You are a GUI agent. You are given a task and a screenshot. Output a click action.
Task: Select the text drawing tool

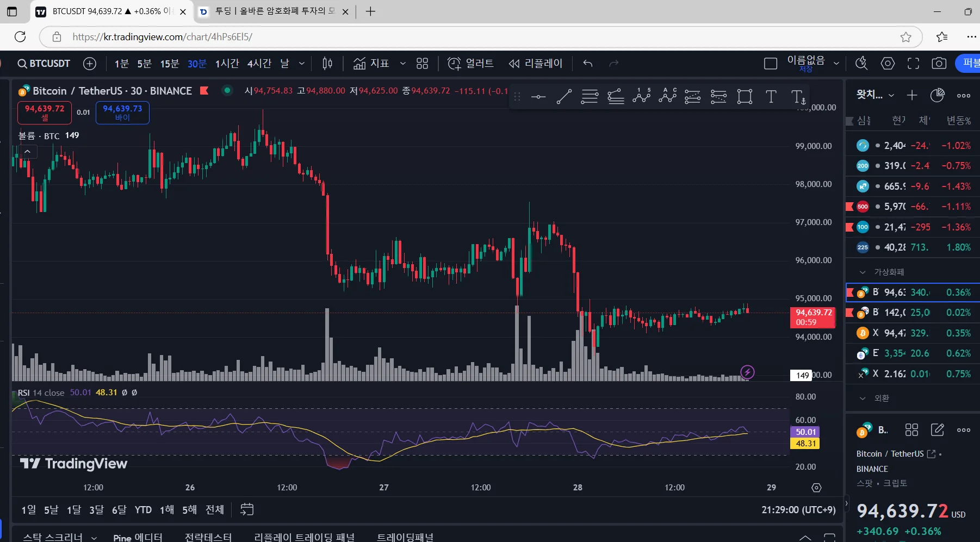pos(771,97)
